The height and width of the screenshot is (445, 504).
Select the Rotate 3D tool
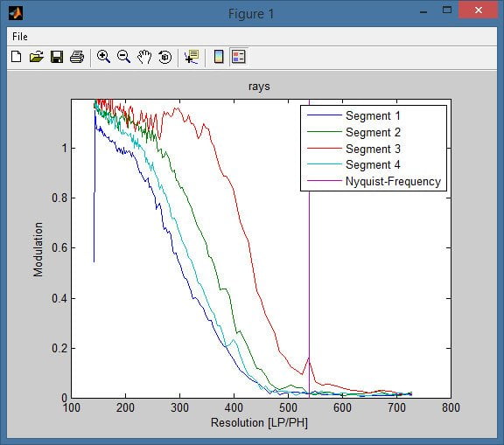pyautogui.click(x=165, y=57)
